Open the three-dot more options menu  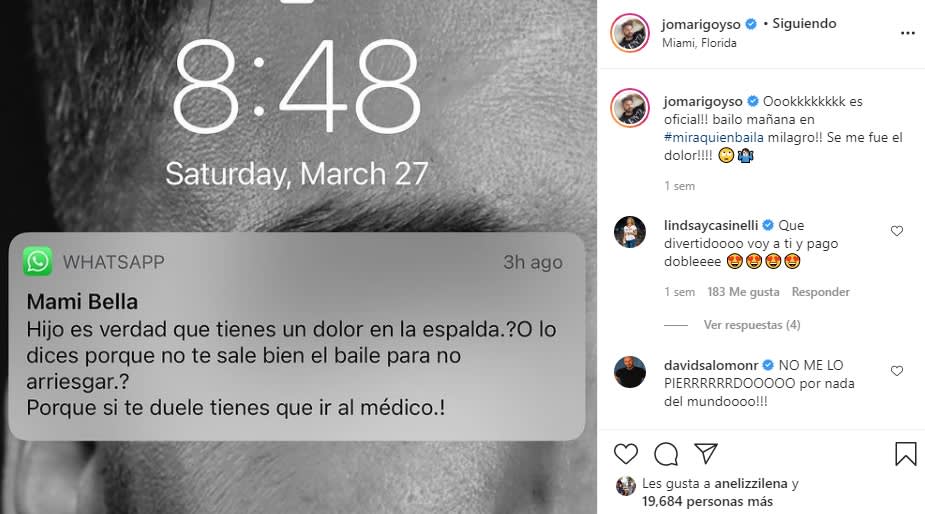click(908, 33)
